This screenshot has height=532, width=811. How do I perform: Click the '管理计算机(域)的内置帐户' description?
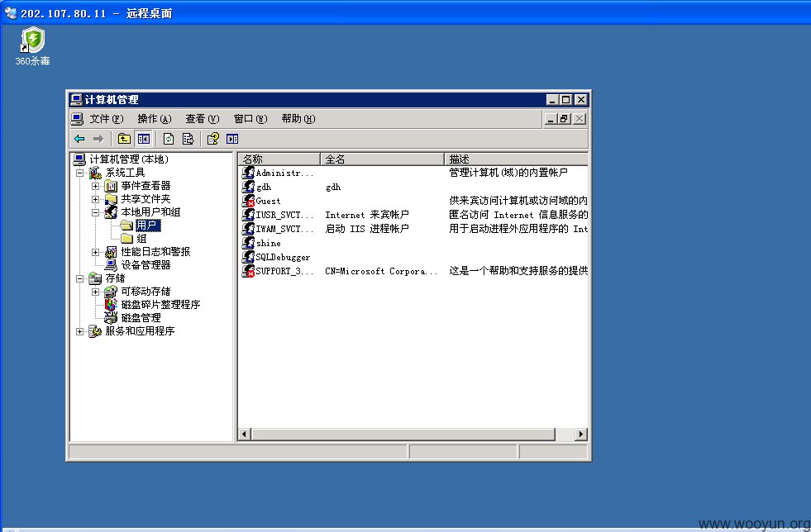click(x=508, y=173)
